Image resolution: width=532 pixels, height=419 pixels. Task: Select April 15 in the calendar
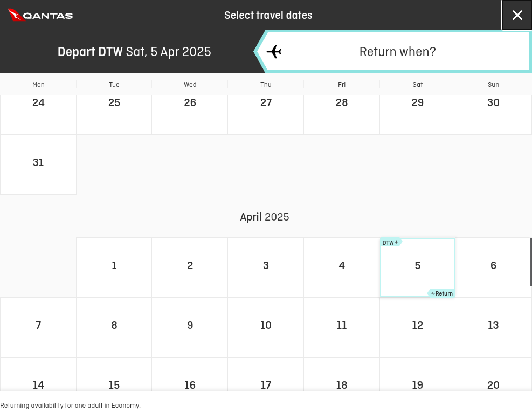(114, 375)
